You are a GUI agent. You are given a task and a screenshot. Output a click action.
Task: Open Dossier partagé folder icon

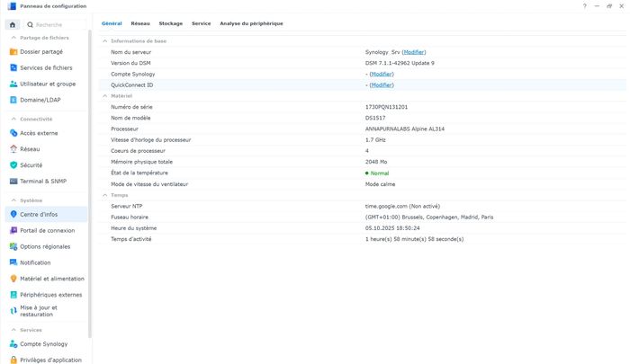[x=13, y=52]
